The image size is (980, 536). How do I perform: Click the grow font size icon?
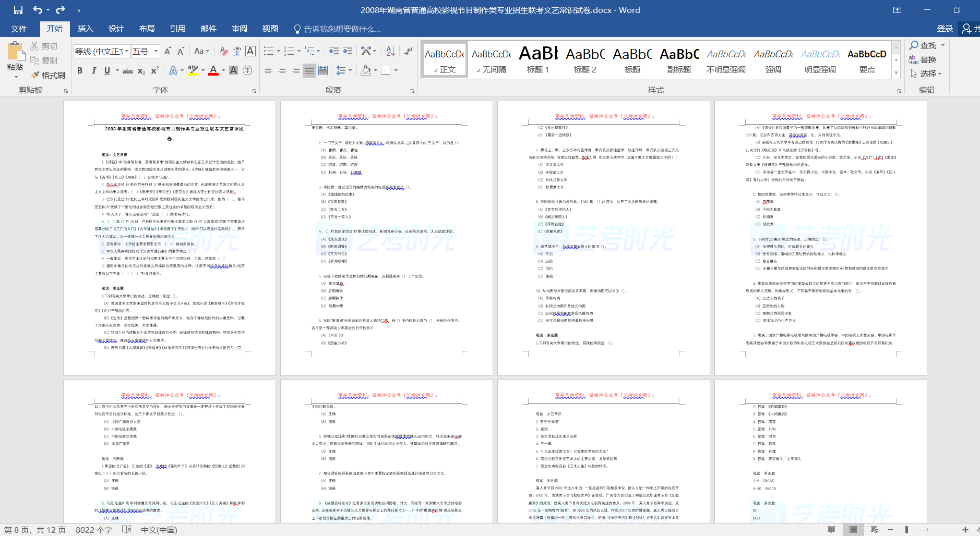click(x=168, y=51)
